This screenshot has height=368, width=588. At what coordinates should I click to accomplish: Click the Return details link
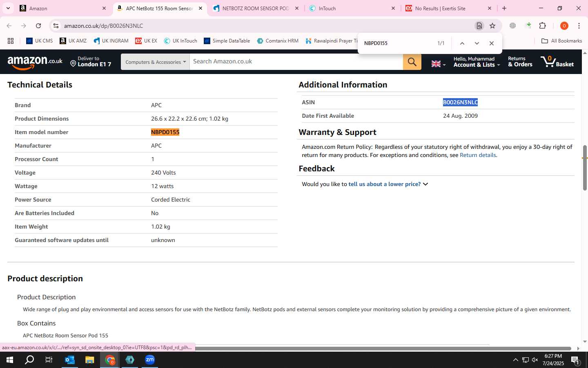pos(478,155)
